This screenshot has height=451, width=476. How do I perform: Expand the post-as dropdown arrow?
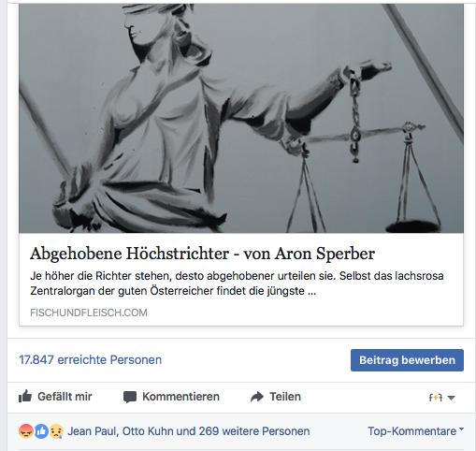click(451, 398)
